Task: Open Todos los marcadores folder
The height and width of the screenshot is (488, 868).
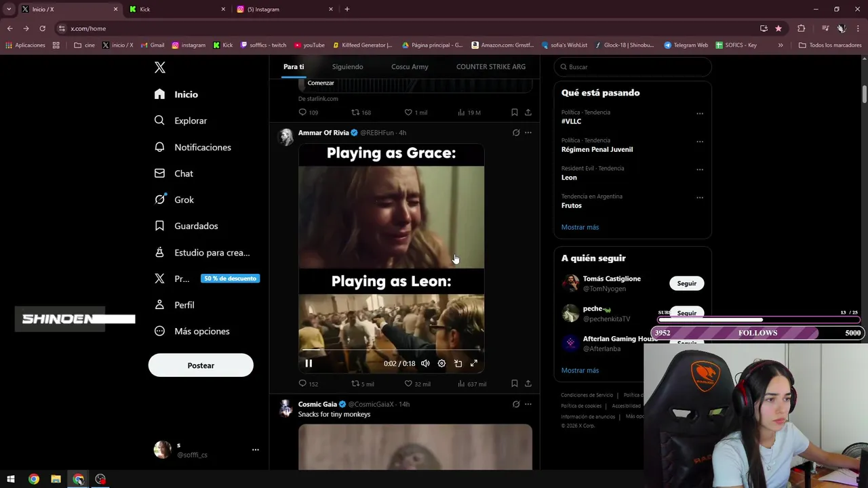Action: 830,45
